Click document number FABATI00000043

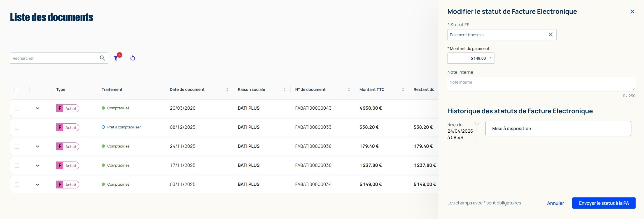point(313,108)
